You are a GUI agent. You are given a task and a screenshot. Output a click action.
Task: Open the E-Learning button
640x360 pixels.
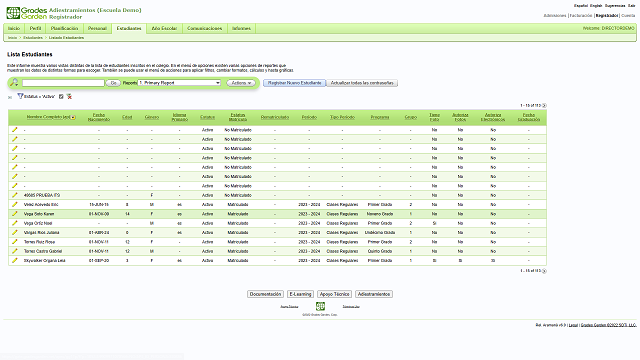point(300,294)
